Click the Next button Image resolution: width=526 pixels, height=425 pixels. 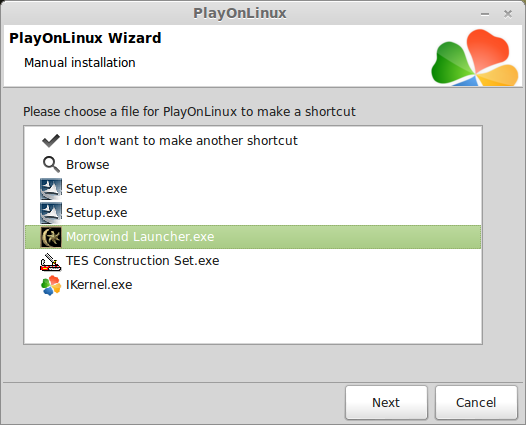(386, 402)
